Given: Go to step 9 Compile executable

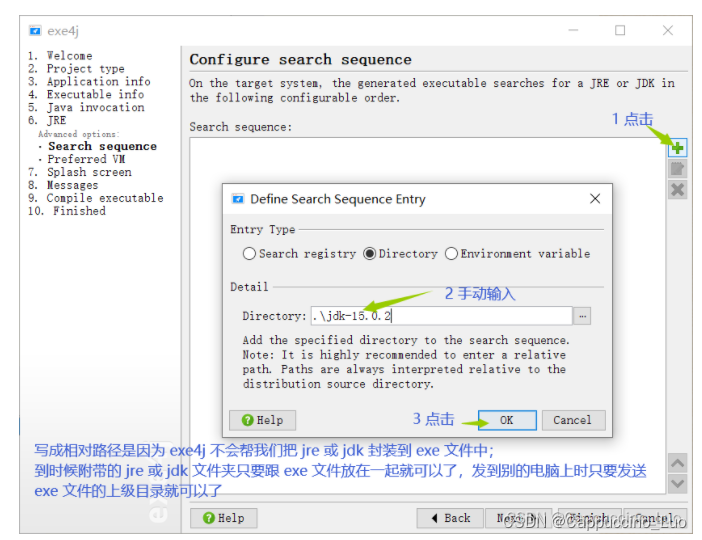Looking at the screenshot, I should pos(95,198).
